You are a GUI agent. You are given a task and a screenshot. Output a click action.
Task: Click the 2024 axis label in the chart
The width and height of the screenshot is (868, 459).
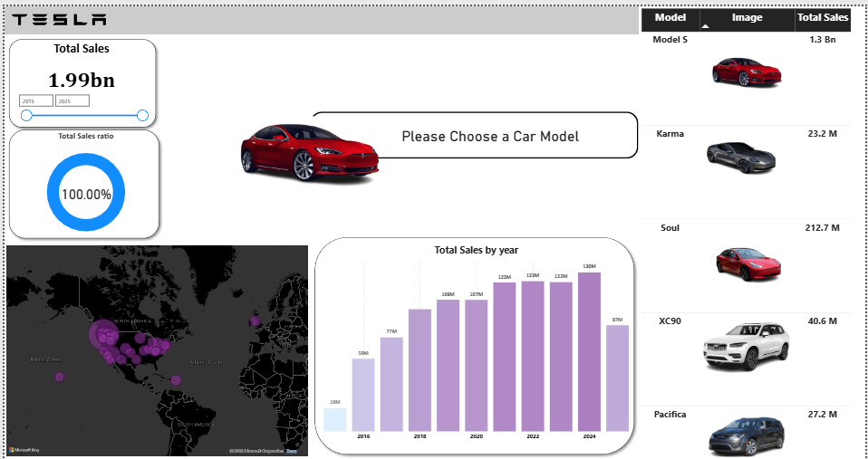[x=589, y=436]
